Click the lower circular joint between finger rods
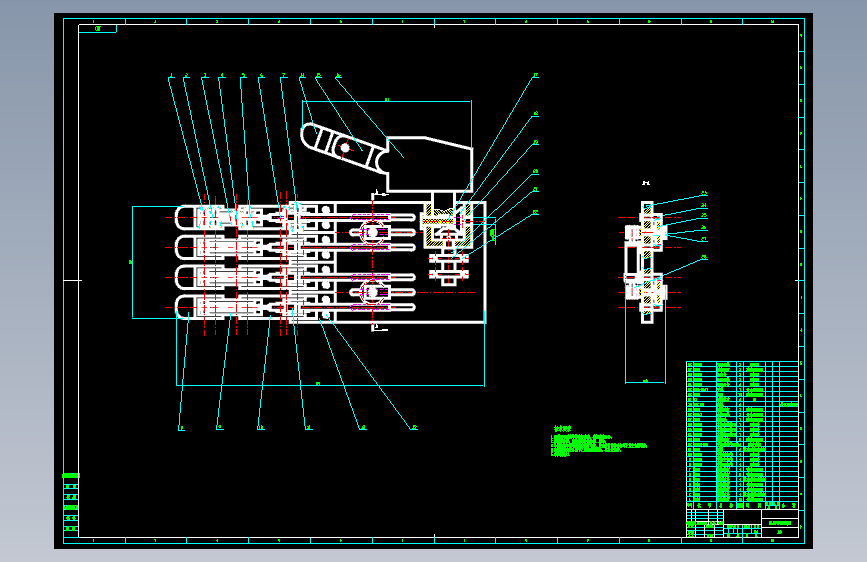Image resolution: width=867 pixels, height=562 pixels. 372,292
